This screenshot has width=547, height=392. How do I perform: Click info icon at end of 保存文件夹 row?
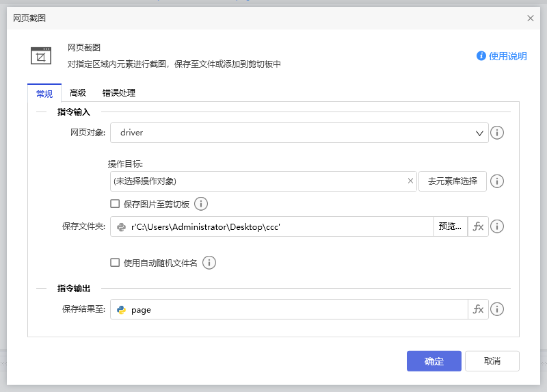[498, 226]
